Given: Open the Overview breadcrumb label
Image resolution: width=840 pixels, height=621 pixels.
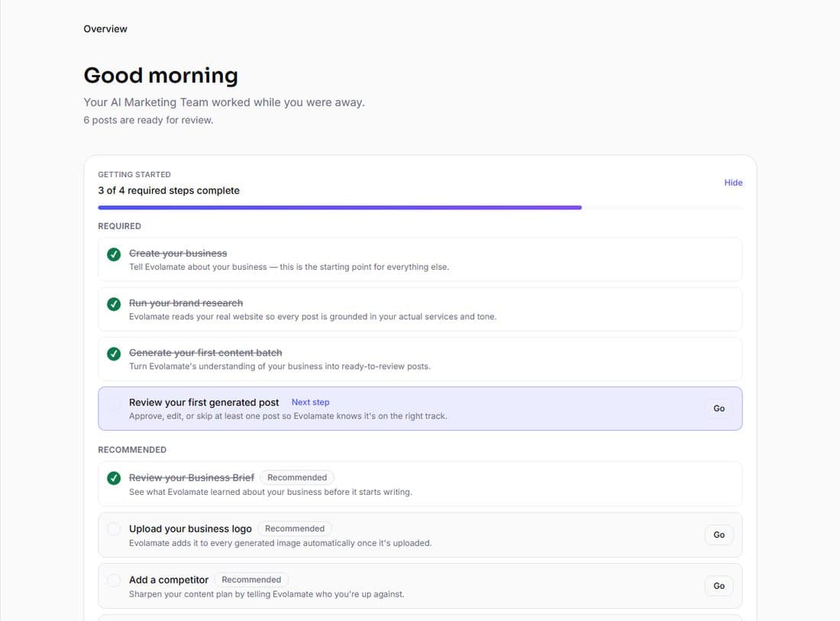Looking at the screenshot, I should point(105,29).
